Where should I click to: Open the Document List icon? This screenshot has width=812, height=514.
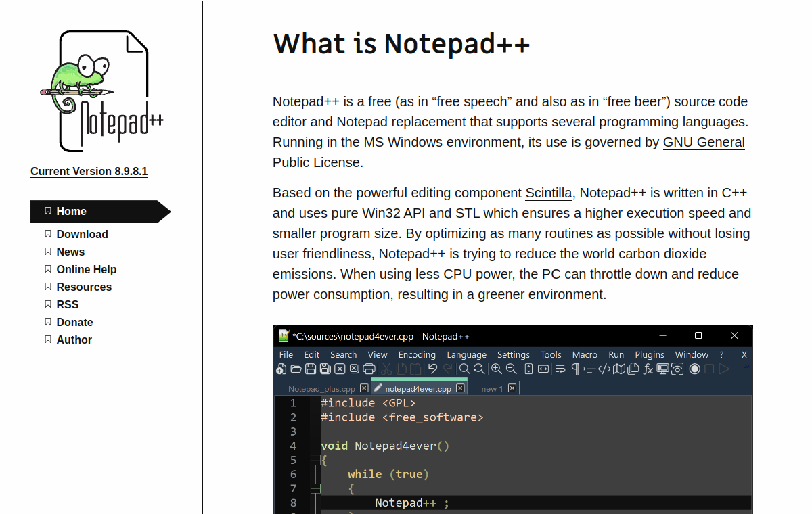tap(633, 369)
